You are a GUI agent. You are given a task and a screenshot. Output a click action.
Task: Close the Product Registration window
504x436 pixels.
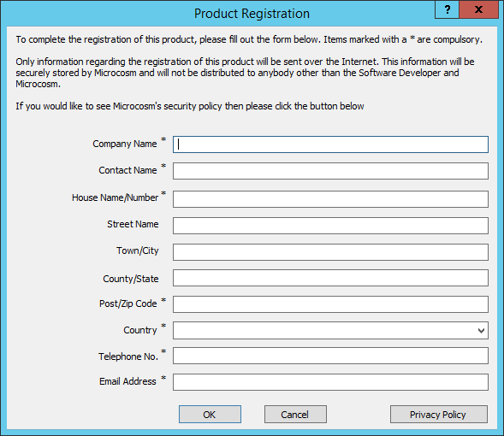pyautogui.click(x=478, y=9)
